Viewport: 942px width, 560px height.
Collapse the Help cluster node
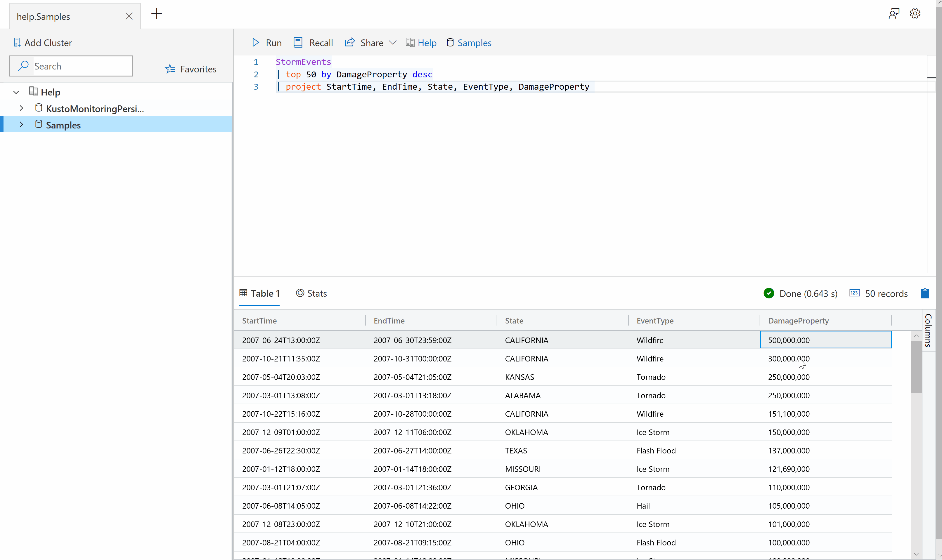tap(16, 92)
